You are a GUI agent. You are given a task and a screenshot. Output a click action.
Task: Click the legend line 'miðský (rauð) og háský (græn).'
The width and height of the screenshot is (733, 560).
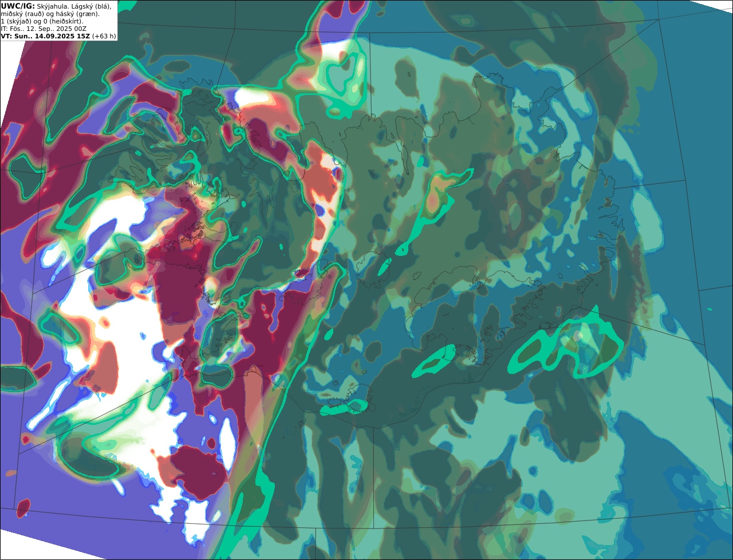point(50,14)
